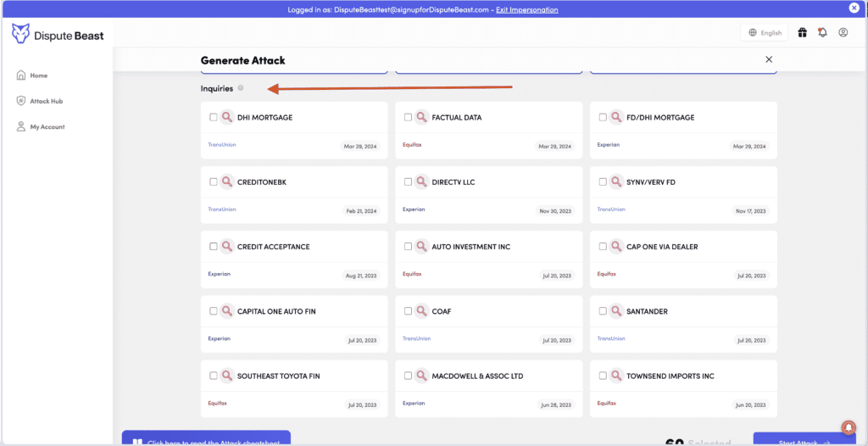
Task: Click the magnifier icon beside COAF
Action: click(x=421, y=311)
